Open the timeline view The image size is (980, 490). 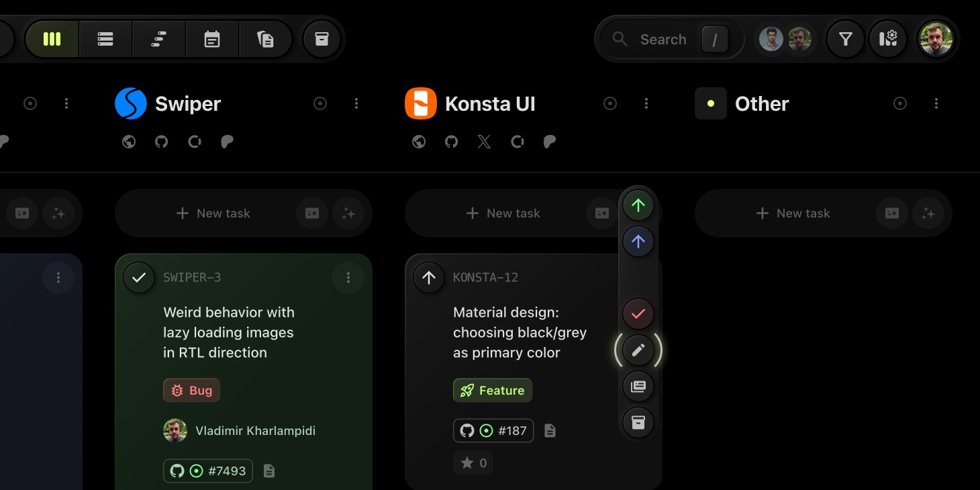click(x=159, y=39)
